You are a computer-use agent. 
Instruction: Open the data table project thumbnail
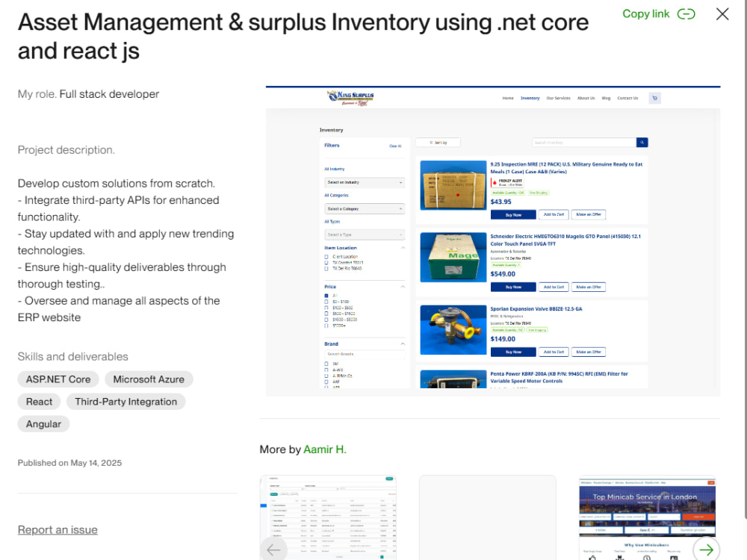328,517
